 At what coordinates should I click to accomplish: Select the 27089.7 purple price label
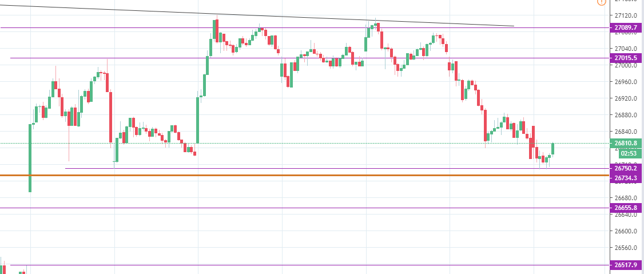tap(626, 27)
